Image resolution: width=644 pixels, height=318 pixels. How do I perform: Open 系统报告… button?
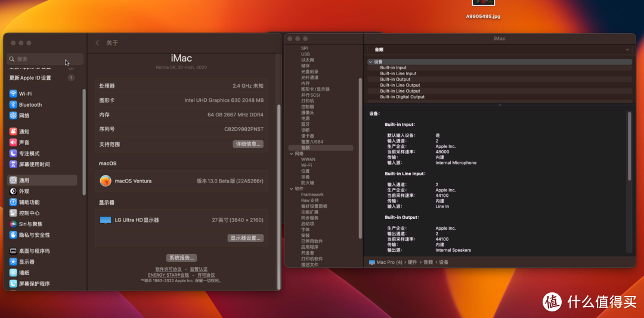[x=181, y=258]
